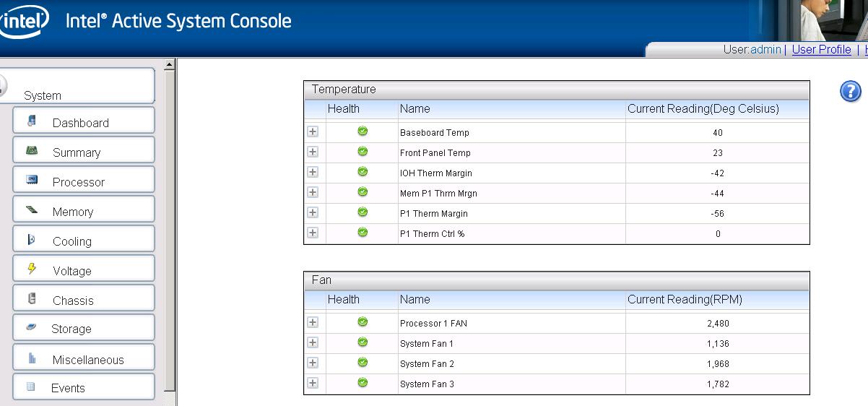The height and width of the screenshot is (406, 868).
Task: Click the Intel logo in header
Action: [x=24, y=21]
